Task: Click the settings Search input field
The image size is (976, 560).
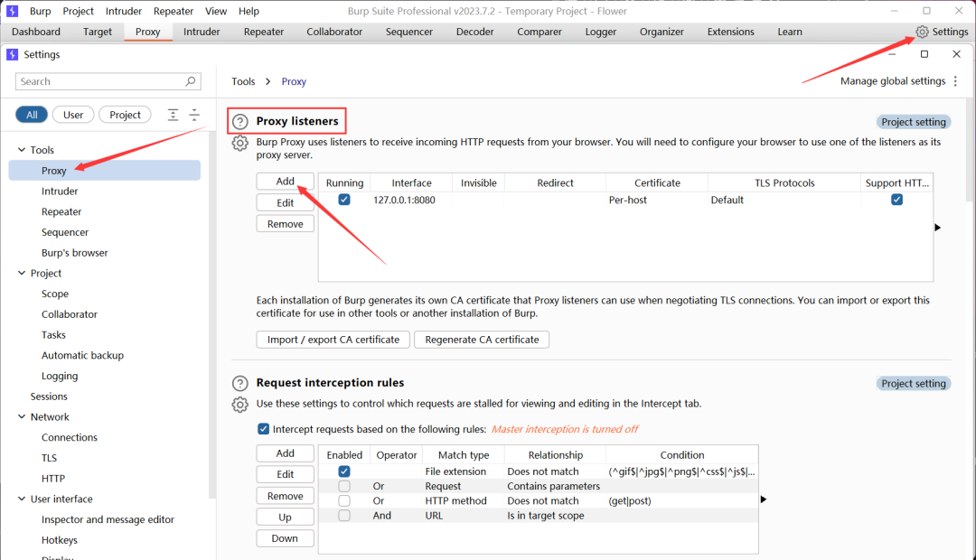Action: (x=99, y=81)
